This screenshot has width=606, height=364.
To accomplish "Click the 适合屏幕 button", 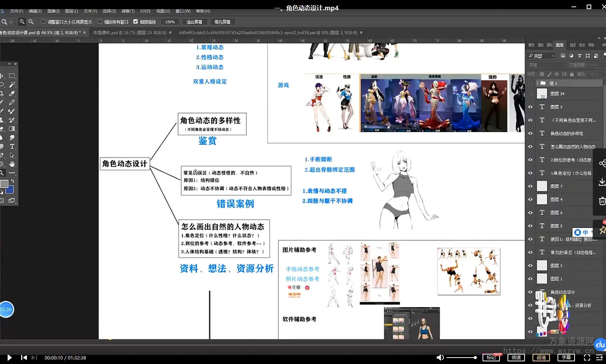I will click(194, 22).
